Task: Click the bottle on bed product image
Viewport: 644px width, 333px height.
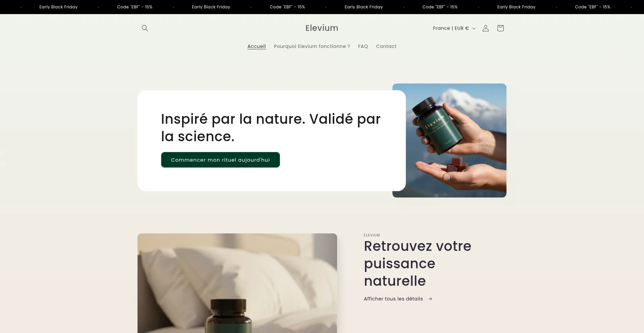Action: [x=237, y=283]
